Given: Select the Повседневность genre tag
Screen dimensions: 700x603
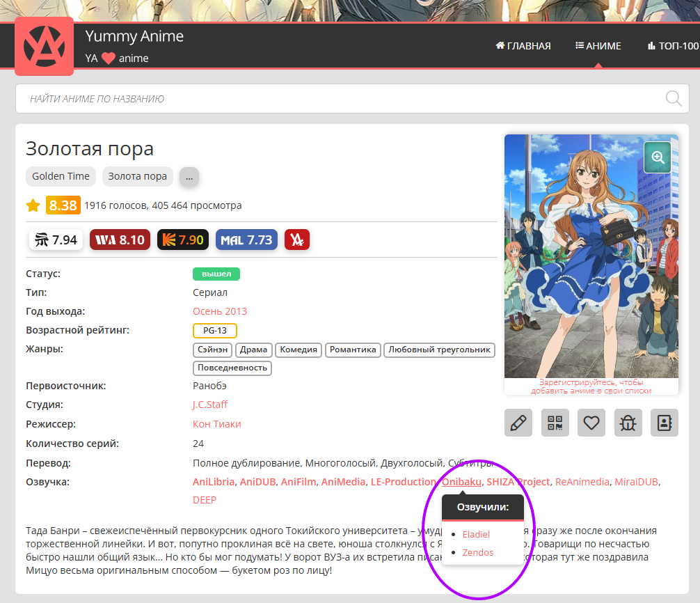Looking at the screenshot, I should point(232,368).
